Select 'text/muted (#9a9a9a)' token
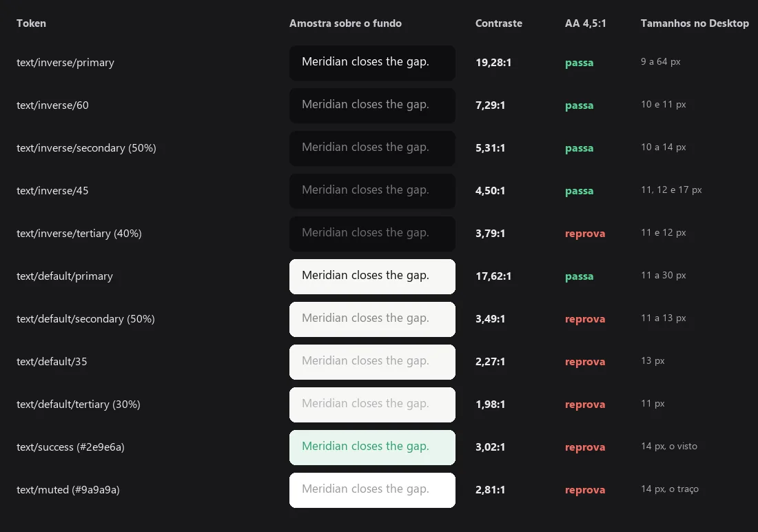758x532 pixels. [x=68, y=490]
